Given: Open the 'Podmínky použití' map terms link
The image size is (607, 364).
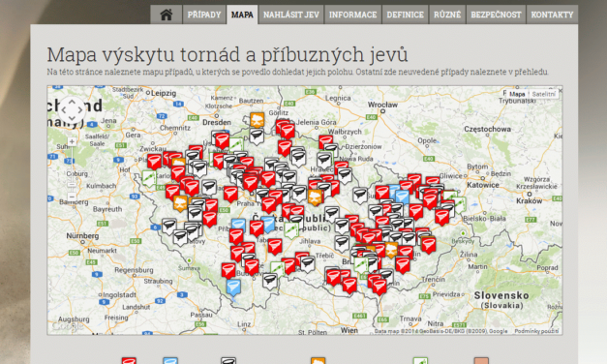Looking at the screenshot, I should [536, 331].
